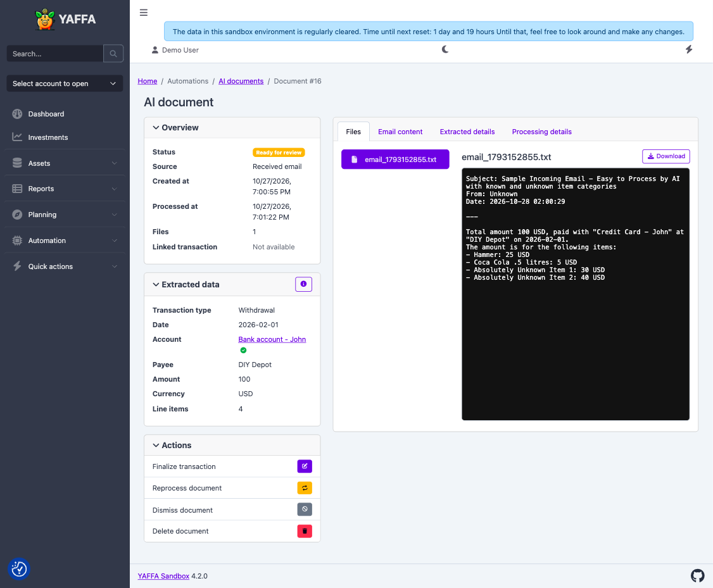Click the blue cookie consent icon
Image resolution: width=713 pixels, height=588 pixels.
[19, 569]
